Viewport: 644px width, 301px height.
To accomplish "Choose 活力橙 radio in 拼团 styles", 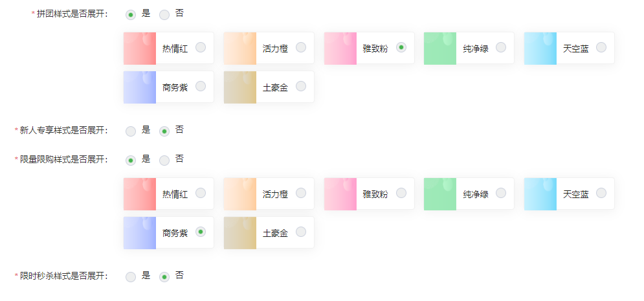I will tap(301, 47).
